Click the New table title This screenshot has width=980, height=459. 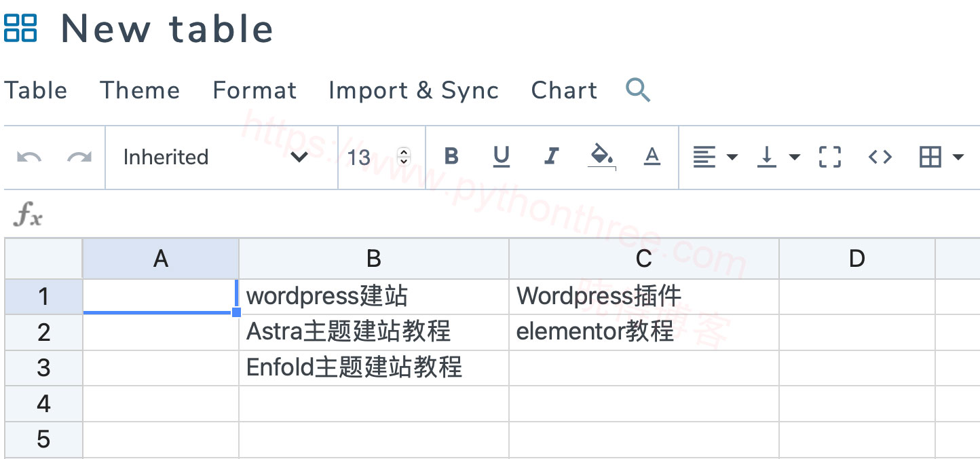(167, 29)
